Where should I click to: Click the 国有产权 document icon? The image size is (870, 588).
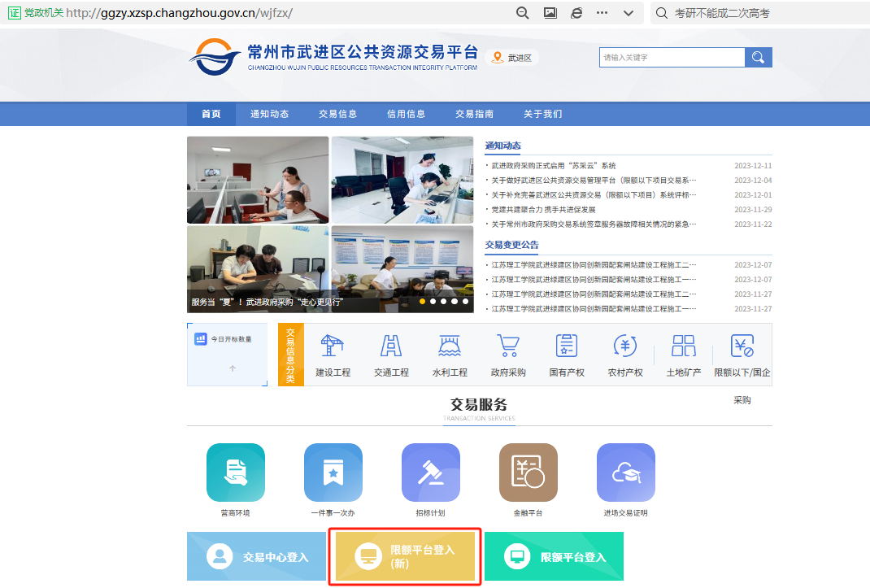[x=567, y=346]
